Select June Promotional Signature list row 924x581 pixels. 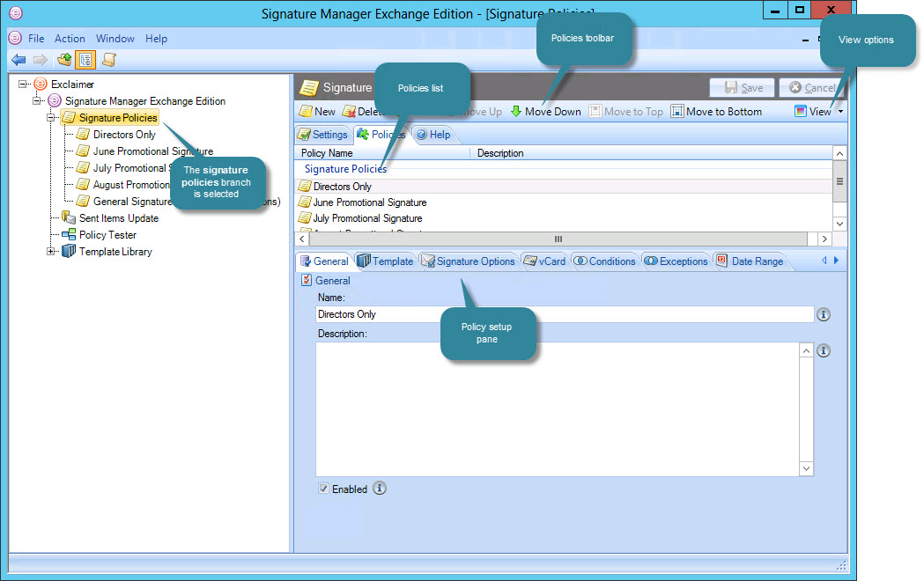point(564,202)
